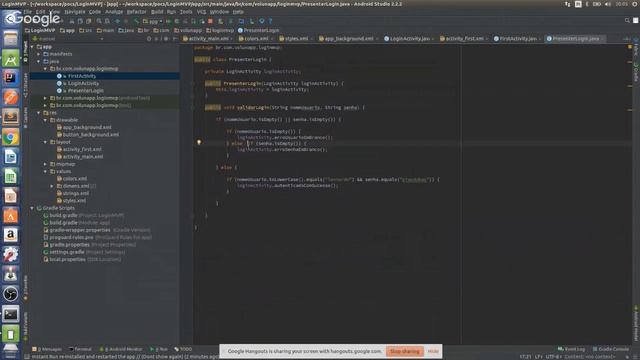Image resolution: width=640 pixels, height=360 pixels.
Task: Open the Terminal from the Ubuntu dock
Action: point(11,314)
